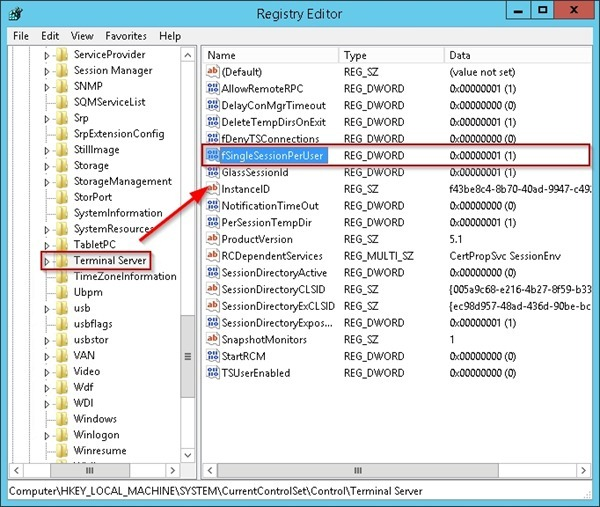Click the InstanceID string value icon
The height and width of the screenshot is (507, 600).
point(212,189)
